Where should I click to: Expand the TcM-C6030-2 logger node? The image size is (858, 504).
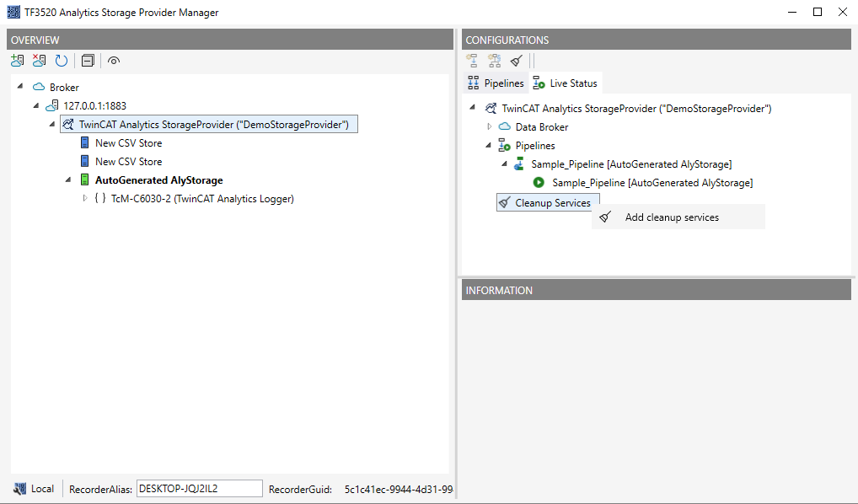(85, 198)
